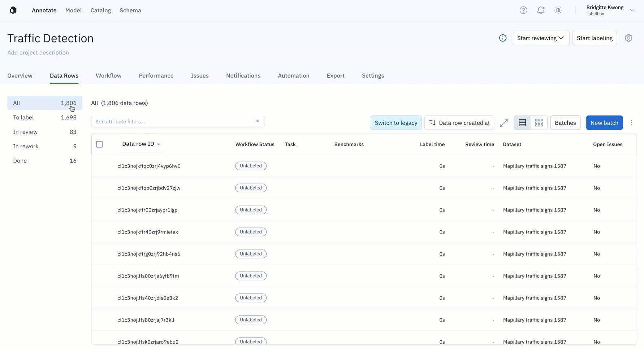Select the In review filter
644x349 pixels.
tap(45, 132)
